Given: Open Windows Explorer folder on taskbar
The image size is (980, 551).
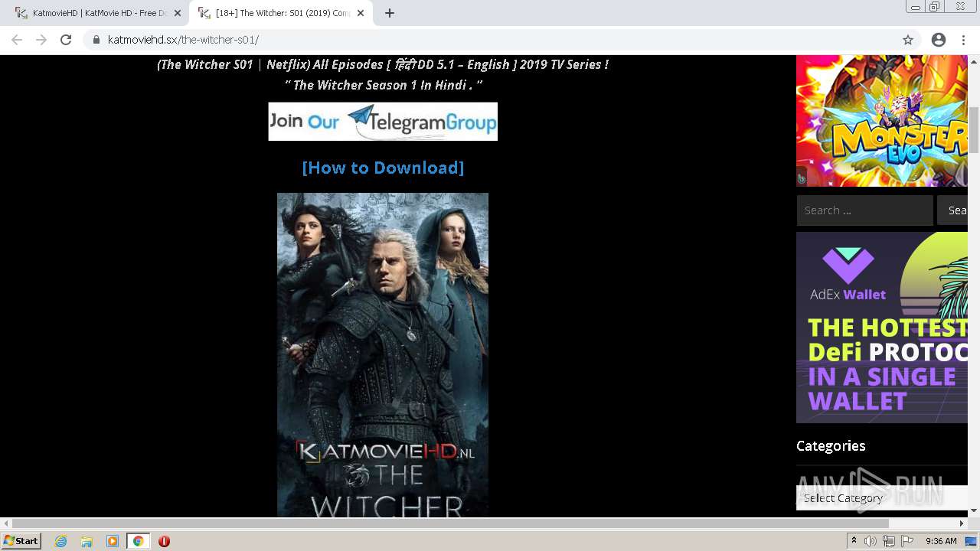Looking at the screenshot, I should pyautogui.click(x=87, y=541).
